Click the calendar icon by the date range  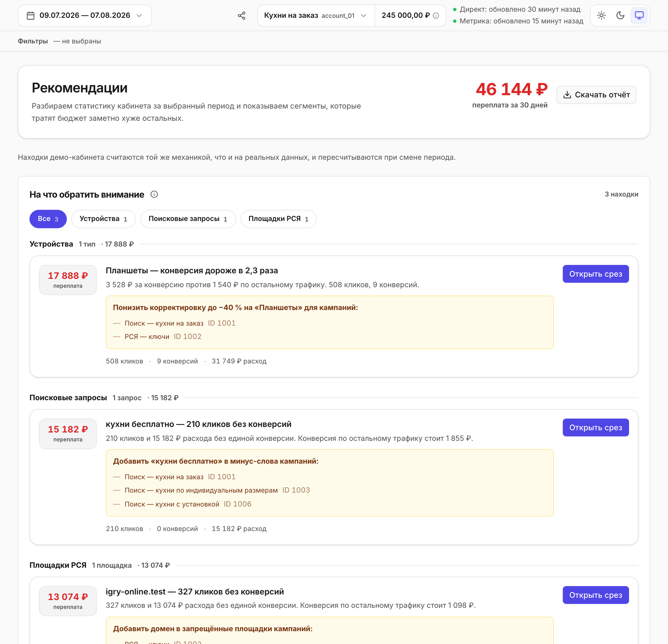(31, 16)
